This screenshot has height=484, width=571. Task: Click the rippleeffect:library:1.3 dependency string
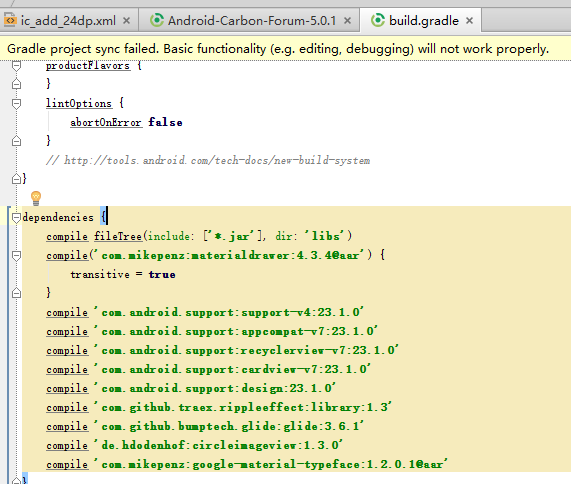(243, 407)
